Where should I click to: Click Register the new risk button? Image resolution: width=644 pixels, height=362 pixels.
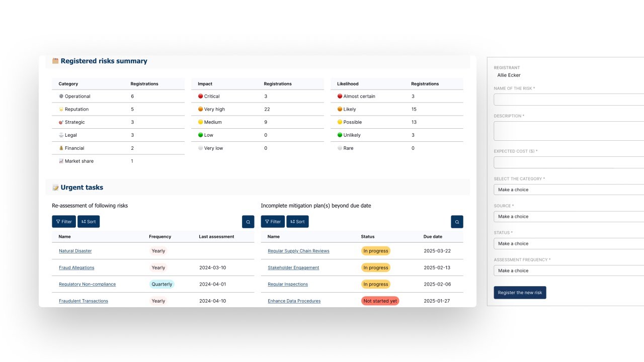pyautogui.click(x=520, y=293)
